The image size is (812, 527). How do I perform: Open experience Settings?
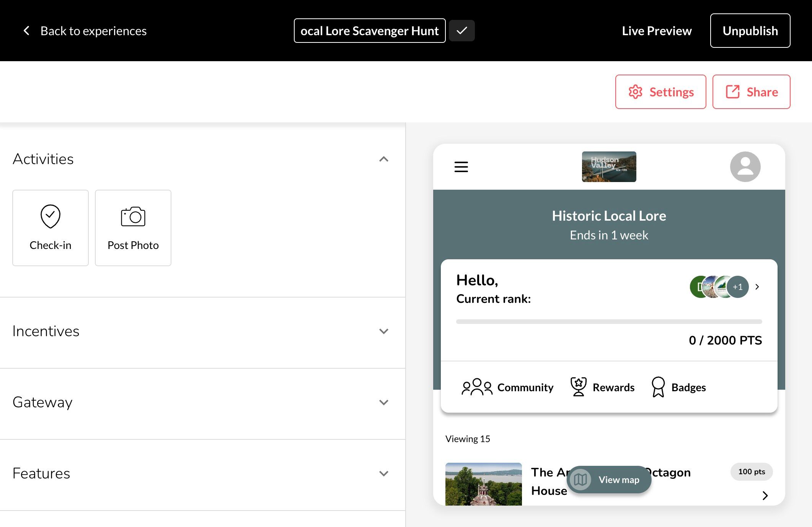click(660, 92)
